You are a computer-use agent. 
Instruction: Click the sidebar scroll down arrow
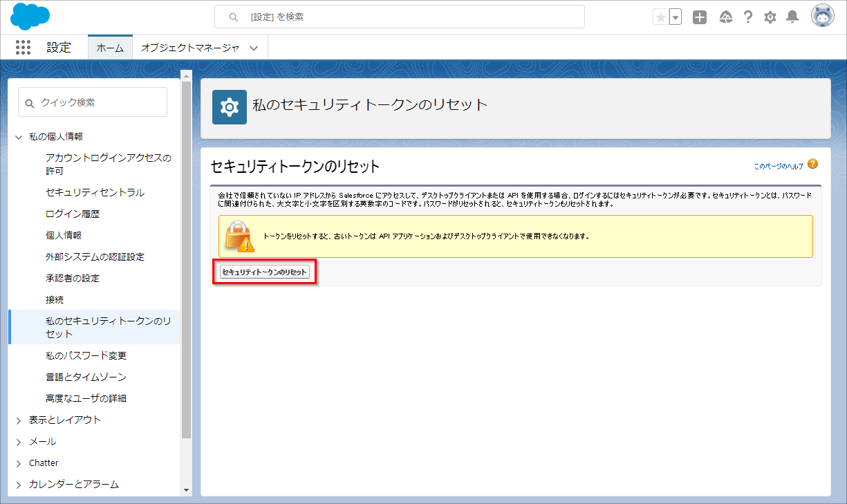point(186,489)
